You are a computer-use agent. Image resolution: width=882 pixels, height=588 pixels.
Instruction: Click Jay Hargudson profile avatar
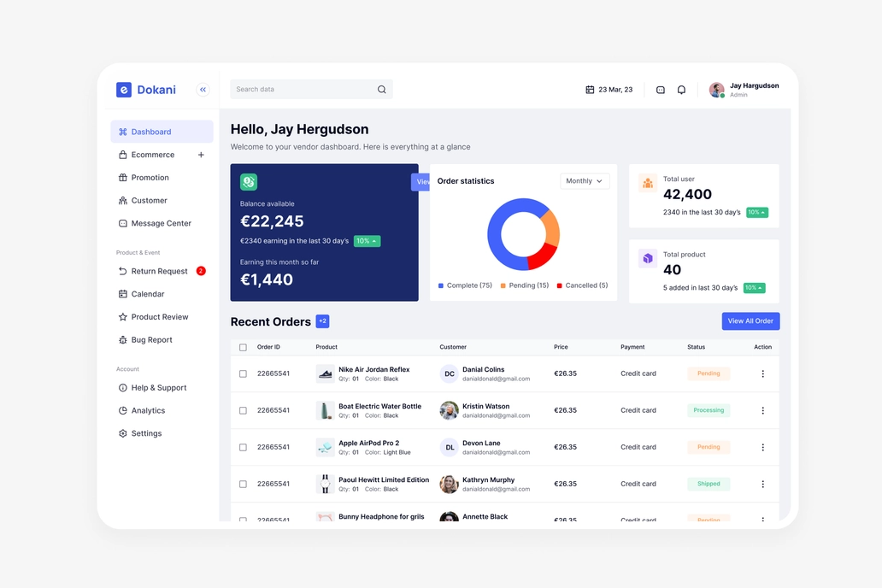(716, 90)
